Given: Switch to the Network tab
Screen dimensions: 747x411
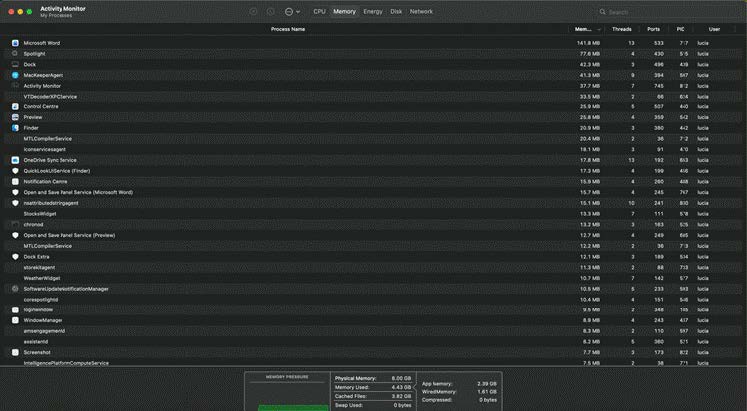Looking at the screenshot, I should click(422, 11).
